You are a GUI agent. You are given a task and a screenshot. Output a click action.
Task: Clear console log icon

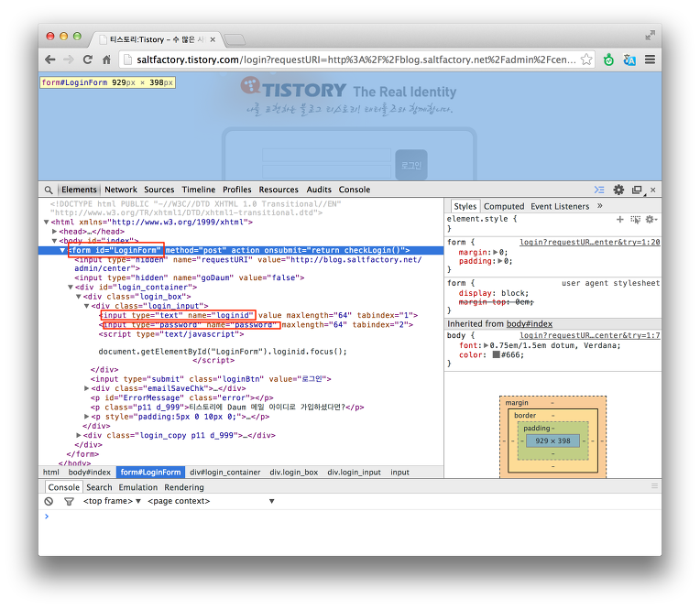(49, 502)
